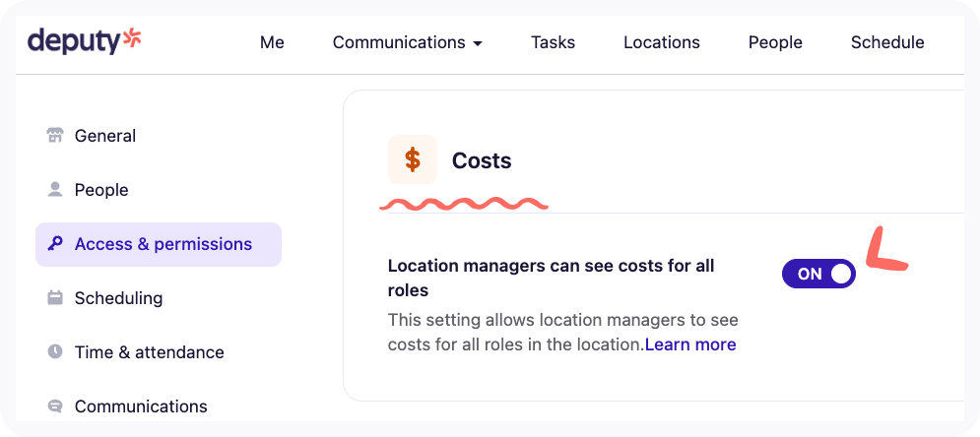Select General settings in the sidebar
980x437 pixels.
105,136
